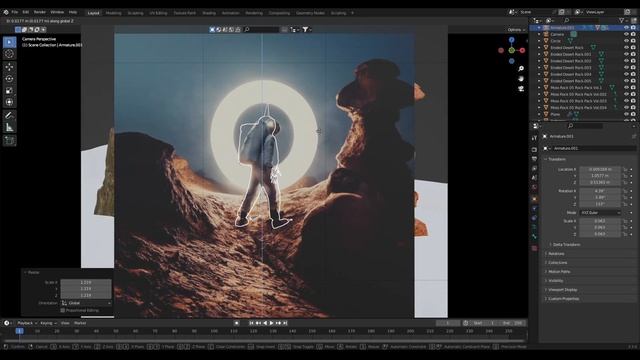
Task: Toggle camera view with the camera icon
Action: (x=521, y=89)
